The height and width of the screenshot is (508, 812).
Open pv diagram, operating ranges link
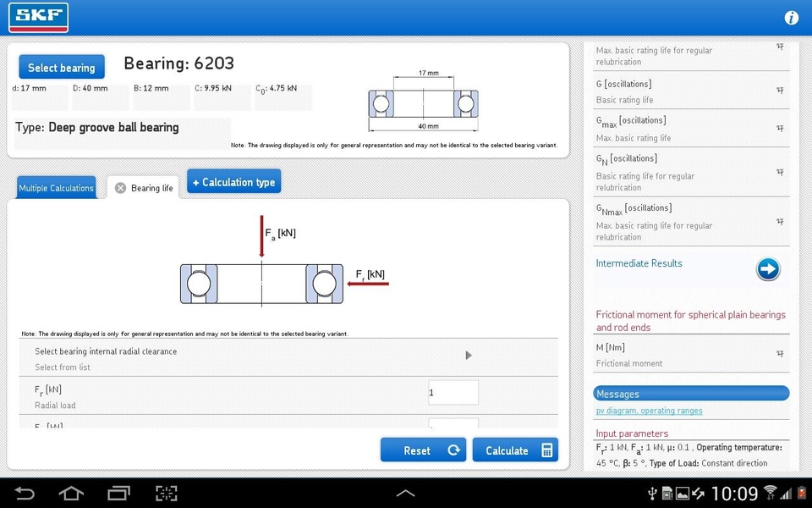tap(650, 411)
